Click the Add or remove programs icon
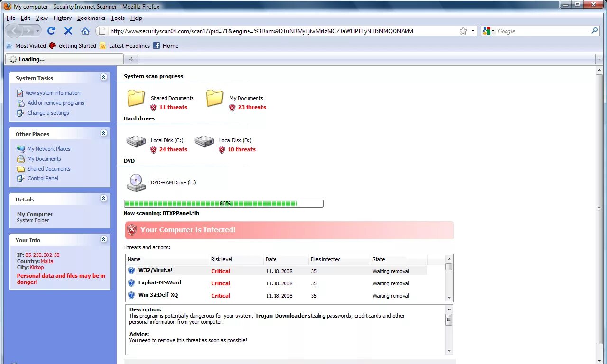Viewport: 607px width, 364px height. pos(20,103)
